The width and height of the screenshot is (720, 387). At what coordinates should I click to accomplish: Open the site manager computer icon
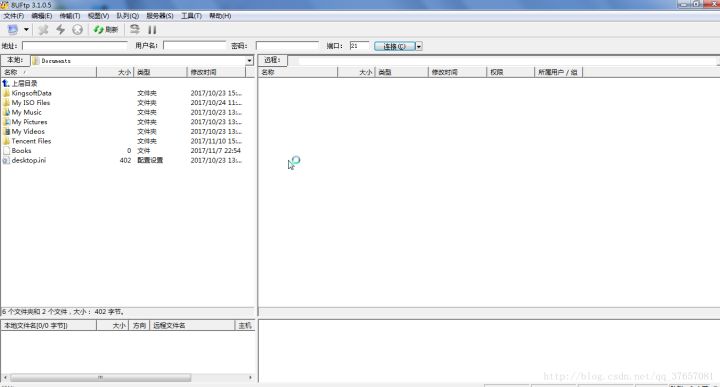(13, 30)
